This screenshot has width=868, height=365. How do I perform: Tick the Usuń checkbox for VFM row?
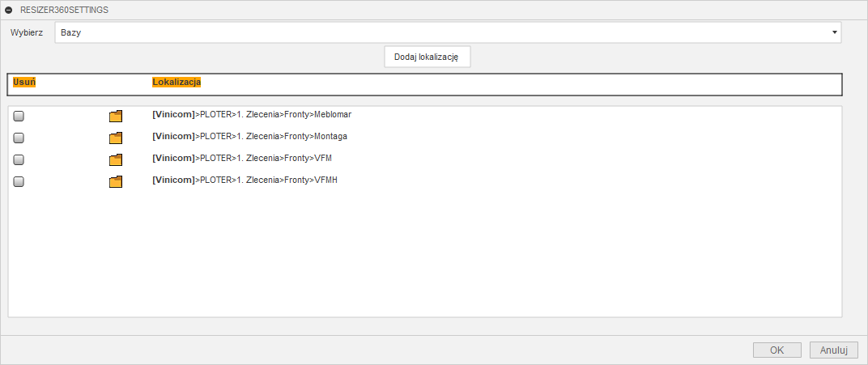coord(19,160)
